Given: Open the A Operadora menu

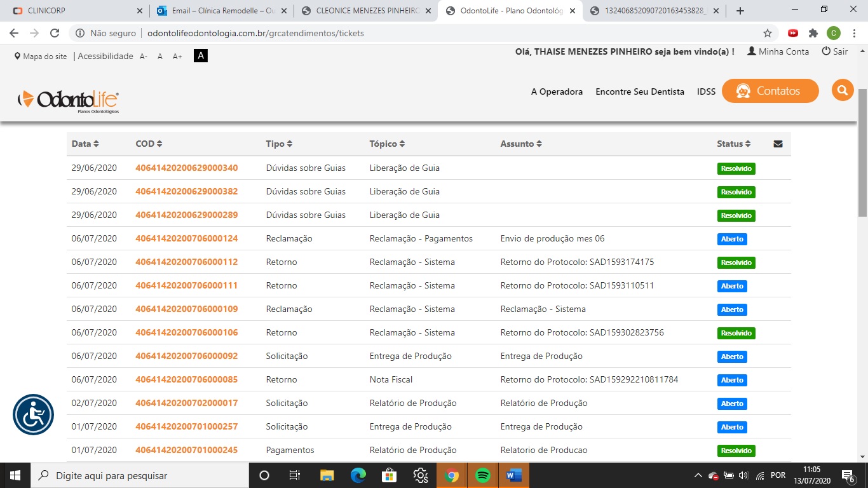Looking at the screenshot, I should 557,91.
